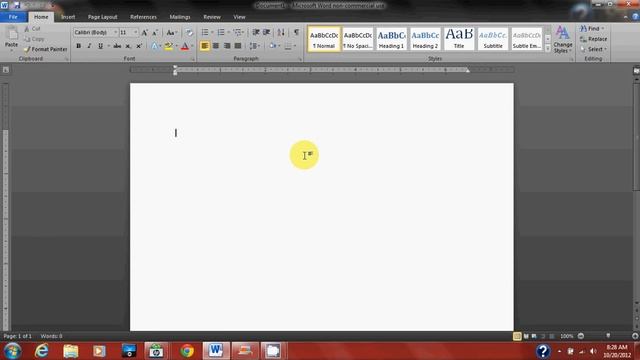Screen dimensions: 640x360
Task: Open Google Chrome from taskbar
Action: 187,351
